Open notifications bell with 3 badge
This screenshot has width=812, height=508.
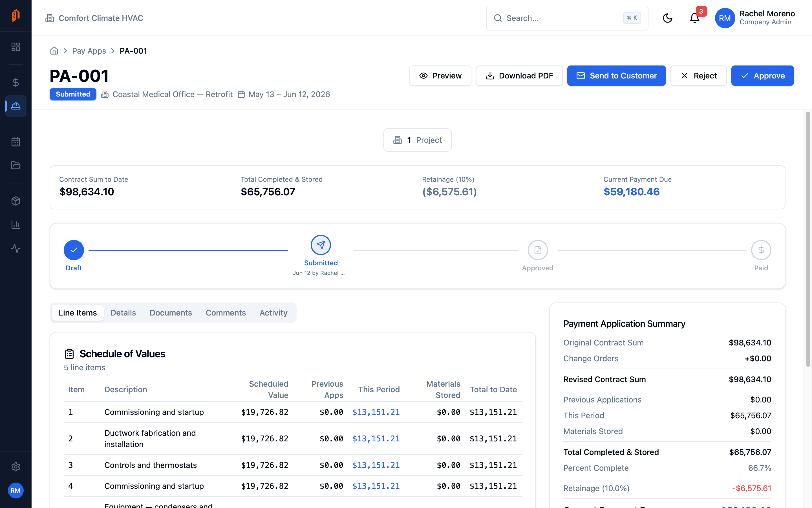694,18
